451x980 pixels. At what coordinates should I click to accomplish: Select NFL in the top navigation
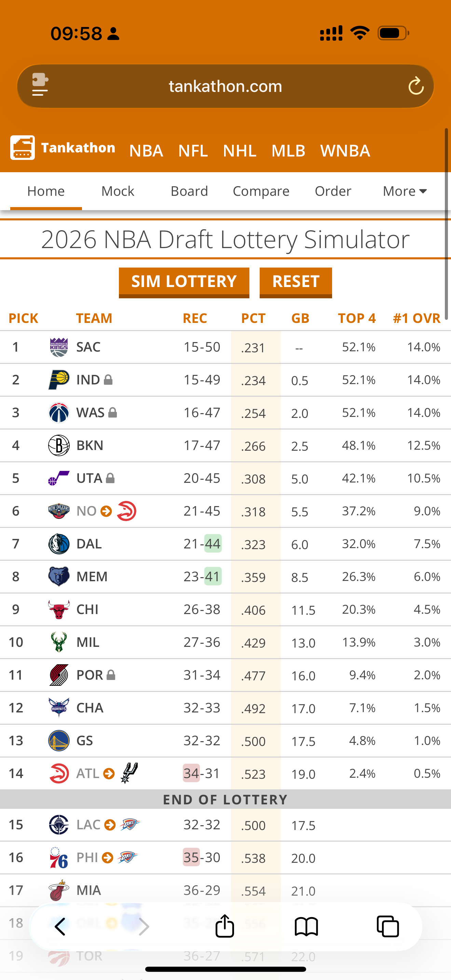pos(193,151)
